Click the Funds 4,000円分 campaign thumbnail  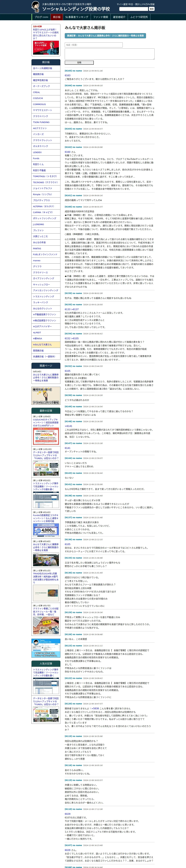(x=46, y=530)
